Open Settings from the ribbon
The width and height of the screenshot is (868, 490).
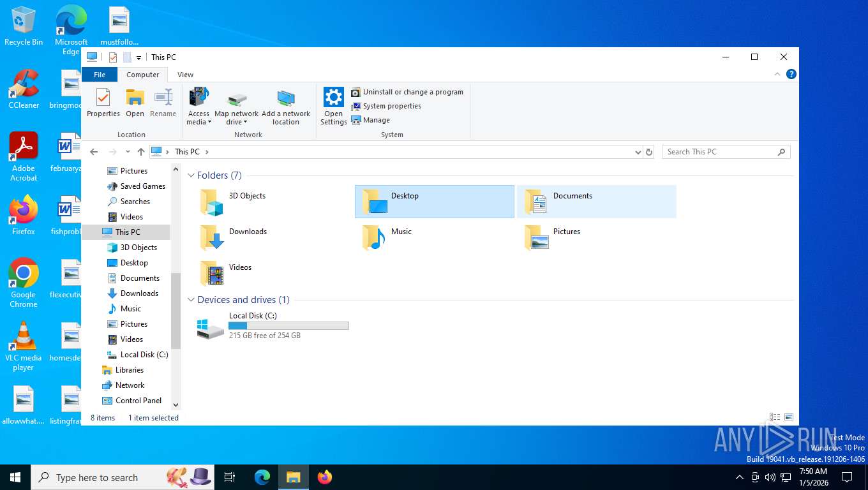click(x=333, y=107)
